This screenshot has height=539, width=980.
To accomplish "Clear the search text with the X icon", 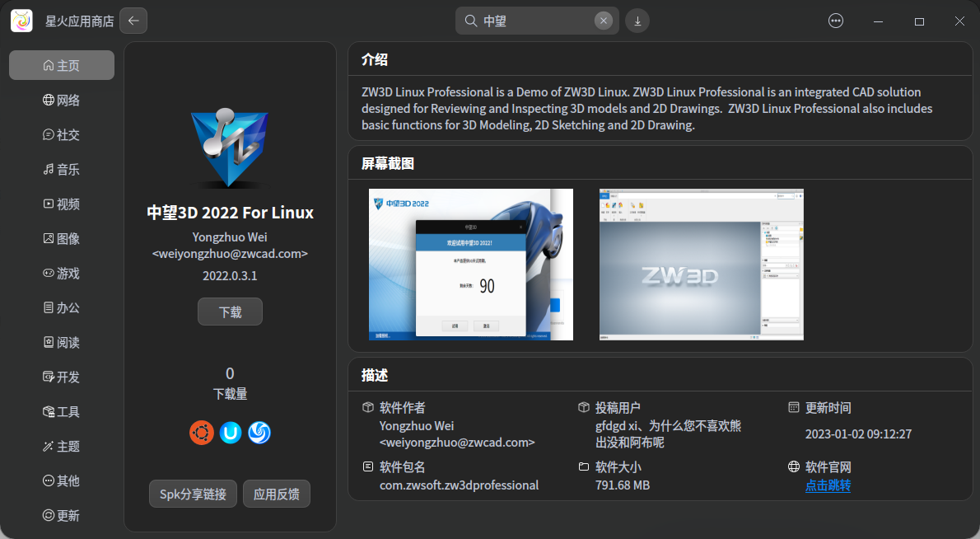I will pyautogui.click(x=603, y=21).
